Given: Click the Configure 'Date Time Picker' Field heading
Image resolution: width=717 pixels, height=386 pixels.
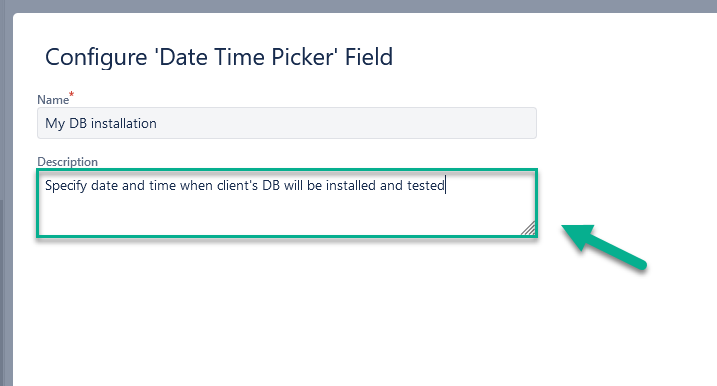Looking at the screenshot, I should click(x=219, y=57).
